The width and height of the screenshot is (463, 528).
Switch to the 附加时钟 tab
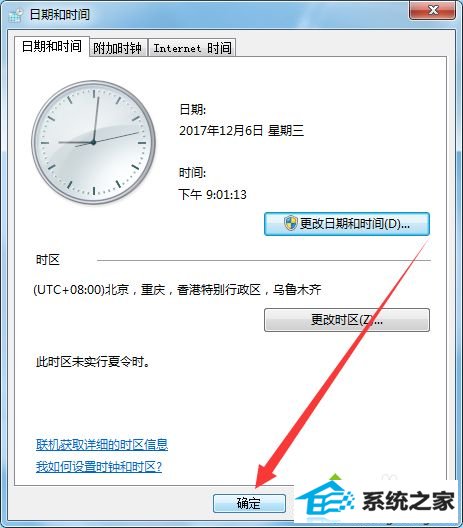[x=118, y=48]
